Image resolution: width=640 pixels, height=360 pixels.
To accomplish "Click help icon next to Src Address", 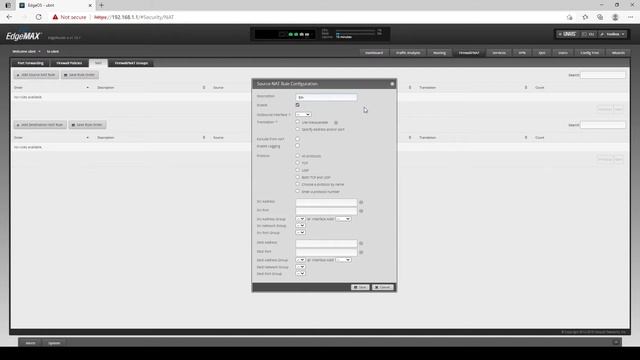I will [361, 202].
